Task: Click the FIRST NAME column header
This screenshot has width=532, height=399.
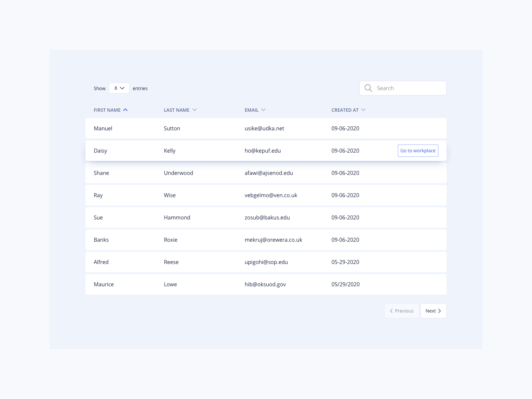Action: pyautogui.click(x=107, y=110)
